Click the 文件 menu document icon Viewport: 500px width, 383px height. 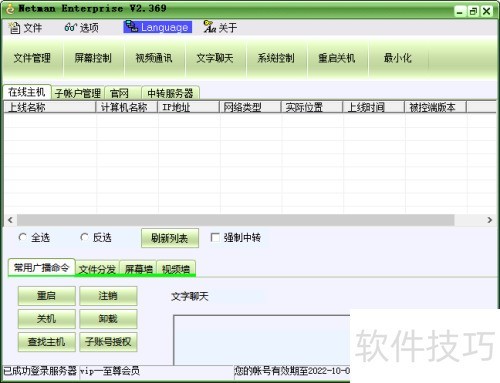click(14, 28)
